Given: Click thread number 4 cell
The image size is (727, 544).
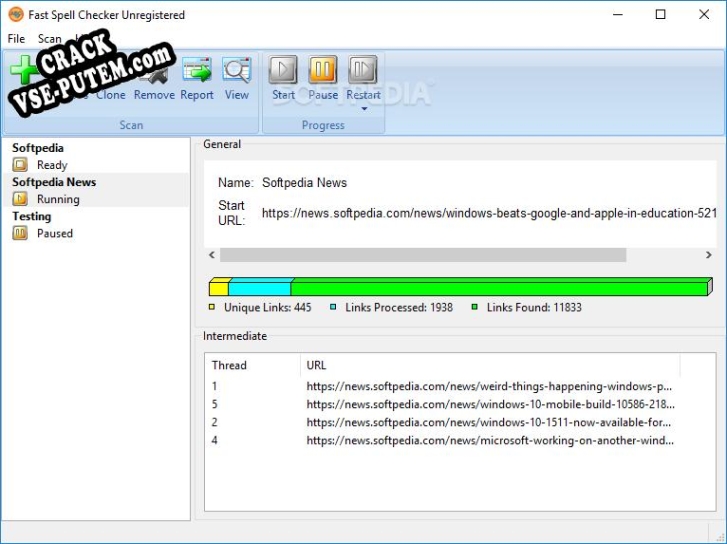Looking at the screenshot, I should click(215, 441).
